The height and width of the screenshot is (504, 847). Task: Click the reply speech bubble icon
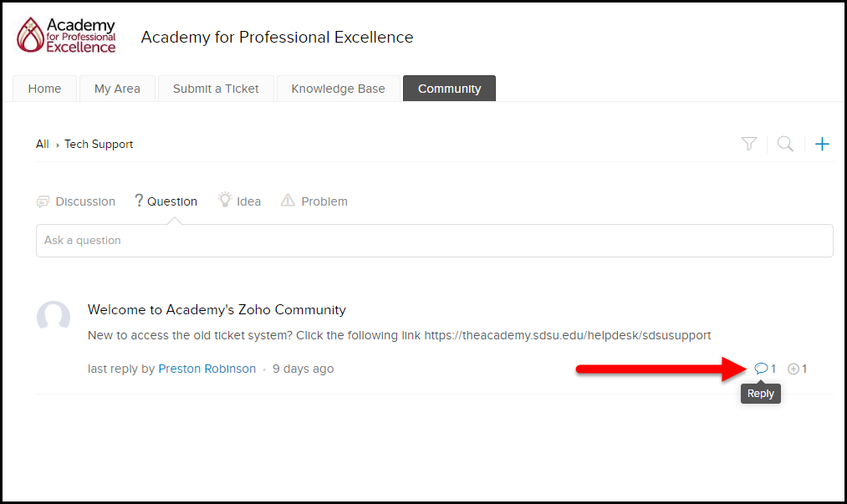point(761,369)
